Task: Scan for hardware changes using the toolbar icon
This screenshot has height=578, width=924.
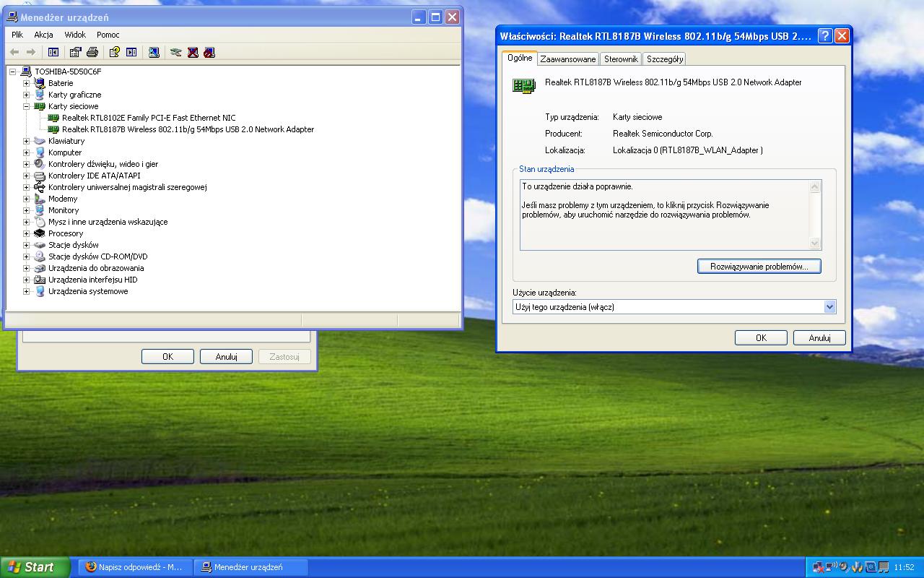Action: click(154, 52)
